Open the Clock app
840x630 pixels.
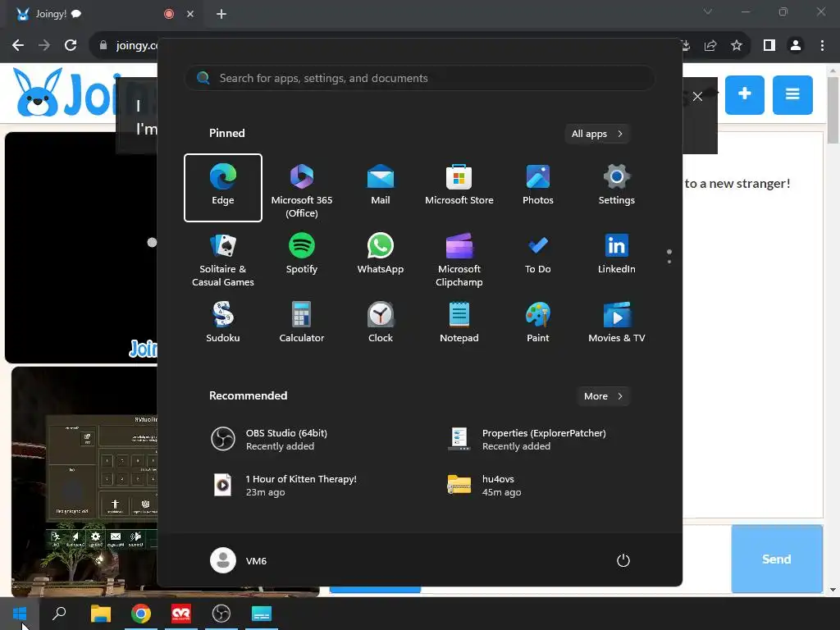click(381, 322)
